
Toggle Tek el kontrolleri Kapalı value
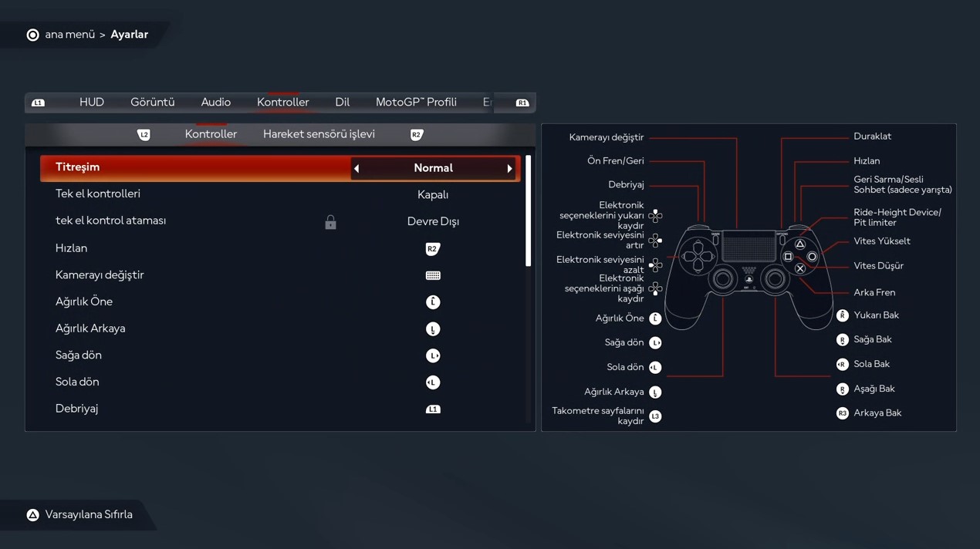pos(433,195)
